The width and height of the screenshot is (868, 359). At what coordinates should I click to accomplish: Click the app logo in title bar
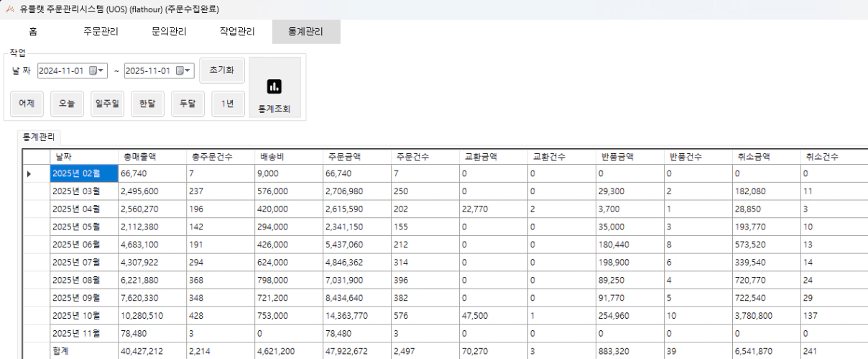[8, 9]
